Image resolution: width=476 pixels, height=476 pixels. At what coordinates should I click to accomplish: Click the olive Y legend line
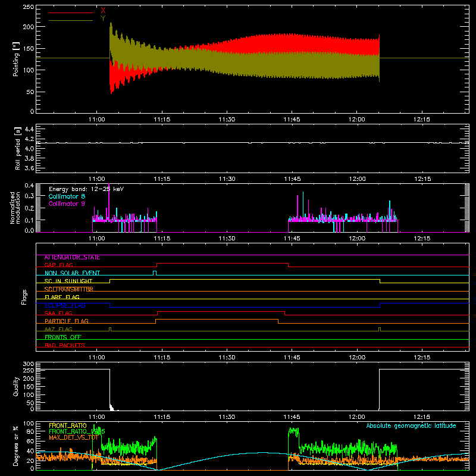tap(71, 21)
